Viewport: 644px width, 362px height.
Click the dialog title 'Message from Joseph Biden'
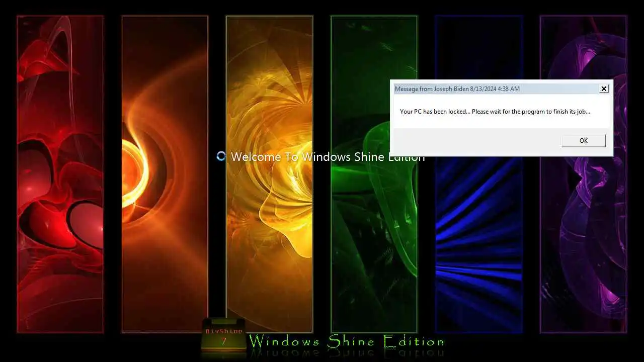[x=457, y=89]
